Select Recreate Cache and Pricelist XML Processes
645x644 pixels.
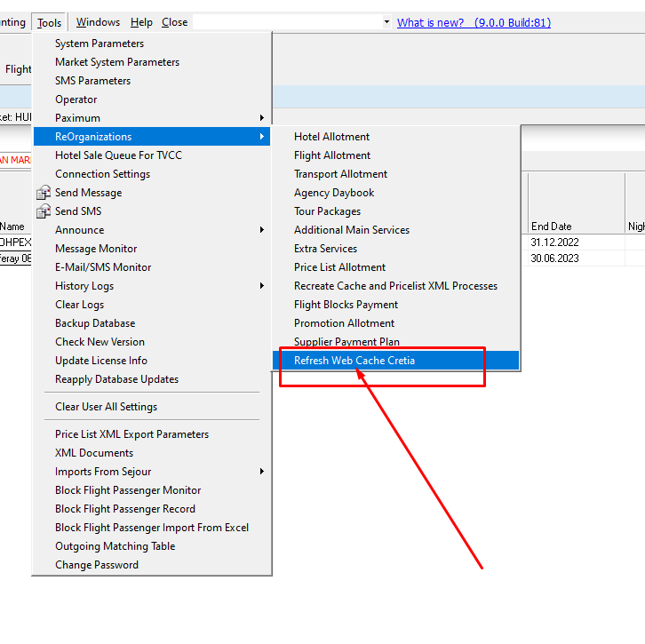coord(395,286)
